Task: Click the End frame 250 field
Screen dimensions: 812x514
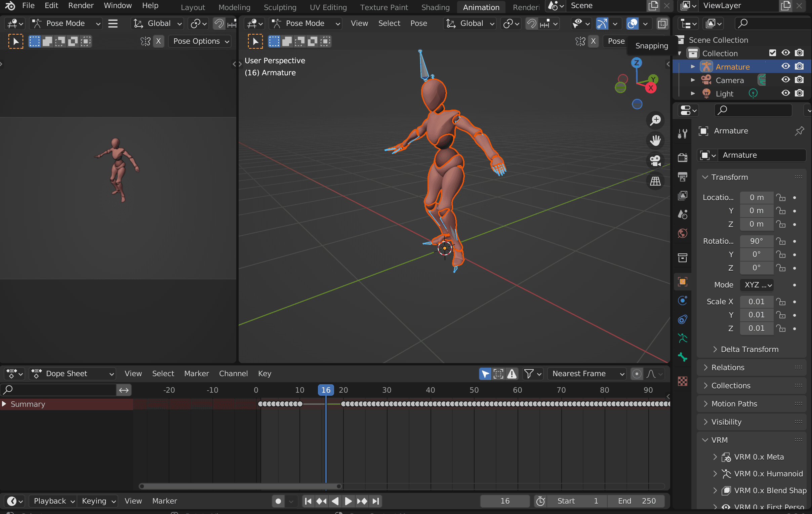Action: 636,501
